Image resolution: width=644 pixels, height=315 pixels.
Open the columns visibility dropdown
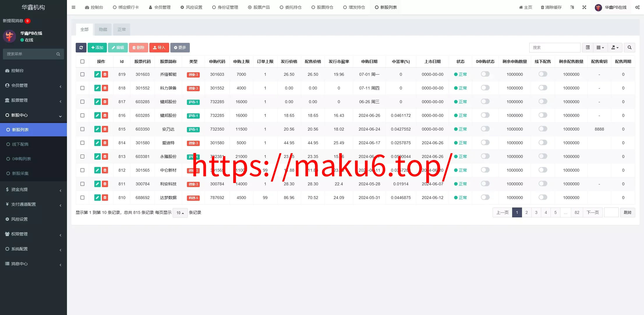pyautogui.click(x=600, y=47)
